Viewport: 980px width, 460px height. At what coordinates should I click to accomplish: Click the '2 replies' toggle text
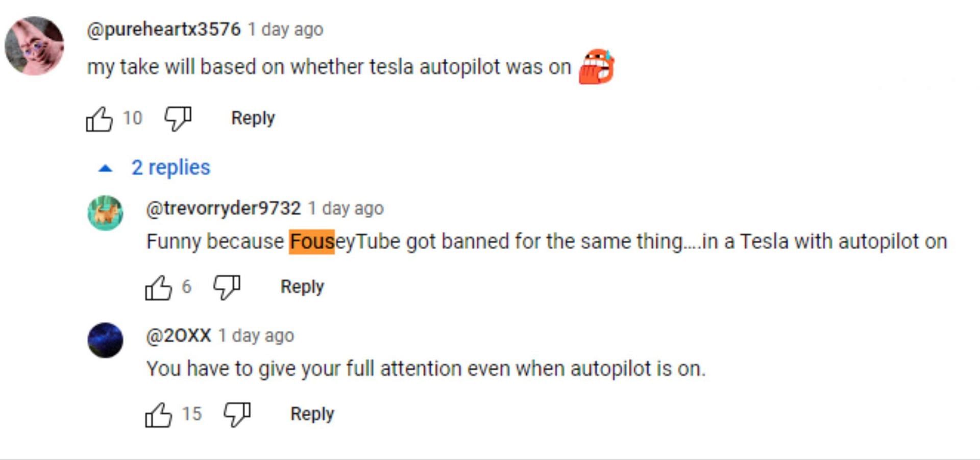click(x=170, y=167)
